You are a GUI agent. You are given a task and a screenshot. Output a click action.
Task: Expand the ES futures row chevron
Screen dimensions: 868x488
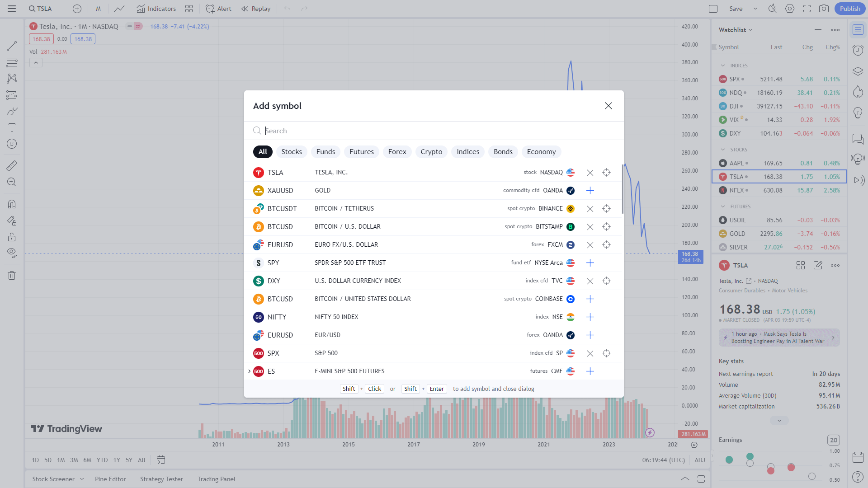click(x=249, y=371)
